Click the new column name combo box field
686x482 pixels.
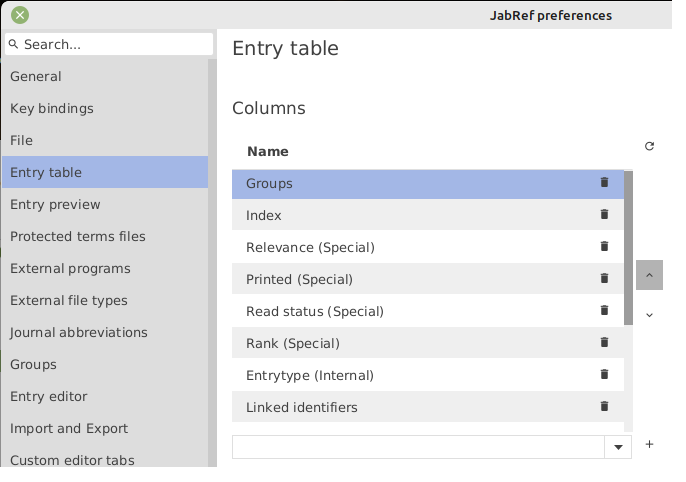pyautogui.click(x=418, y=447)
